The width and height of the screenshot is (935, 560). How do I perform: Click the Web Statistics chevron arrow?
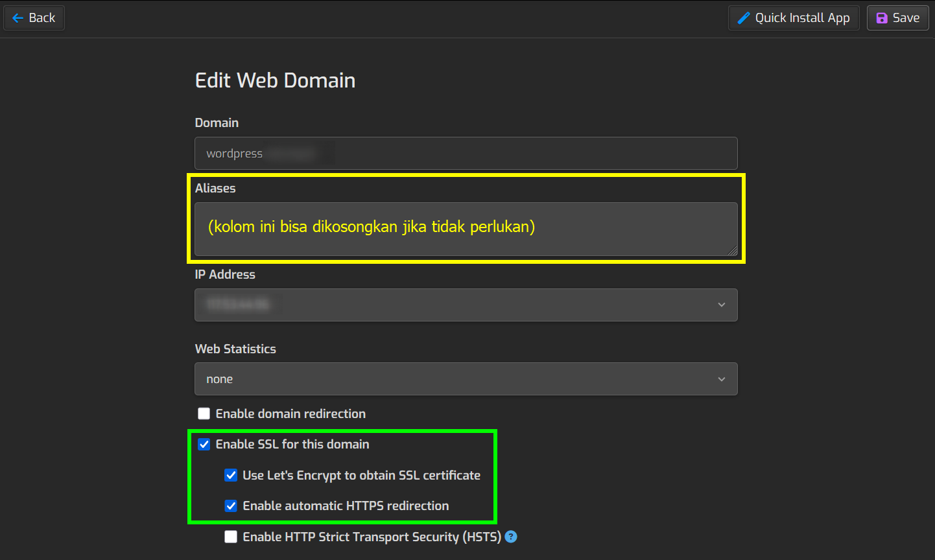click(721, 379)
